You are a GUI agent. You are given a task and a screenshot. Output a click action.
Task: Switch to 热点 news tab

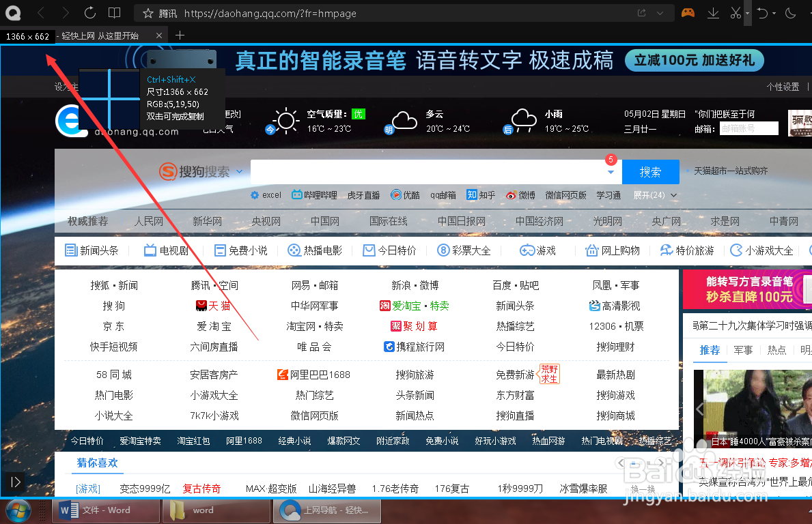[x=776, y=350]
